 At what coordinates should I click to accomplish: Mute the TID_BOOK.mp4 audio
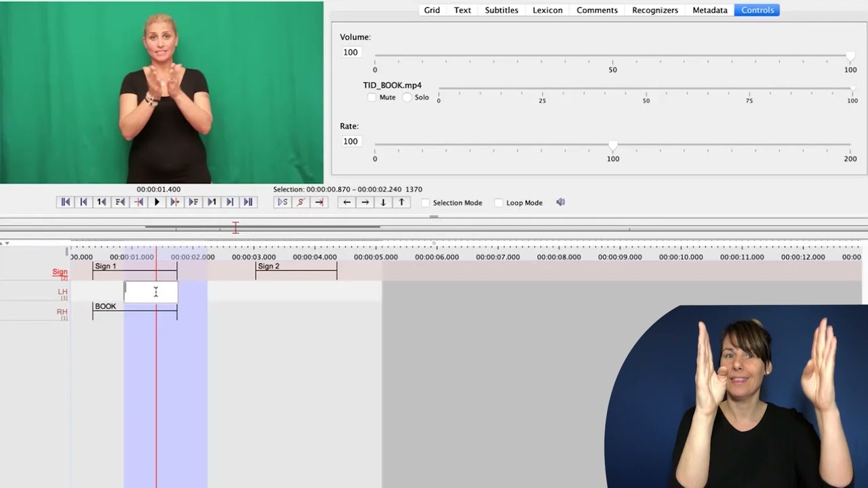[372, 97]
